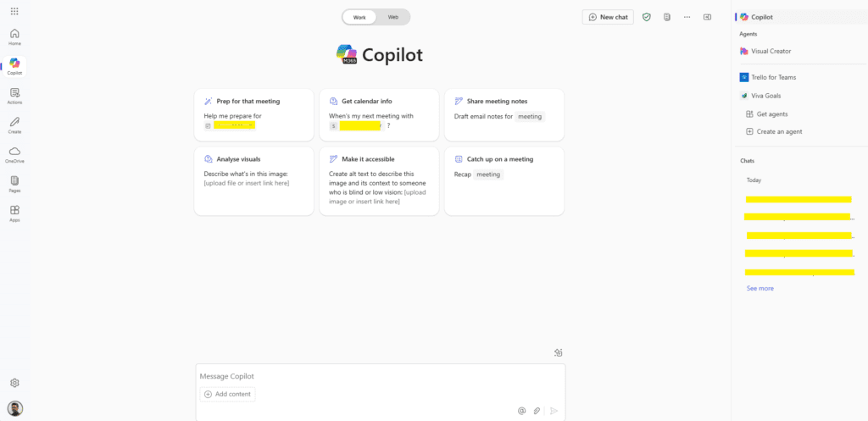Collapse the side panel using top-right icon

(707, 17)
